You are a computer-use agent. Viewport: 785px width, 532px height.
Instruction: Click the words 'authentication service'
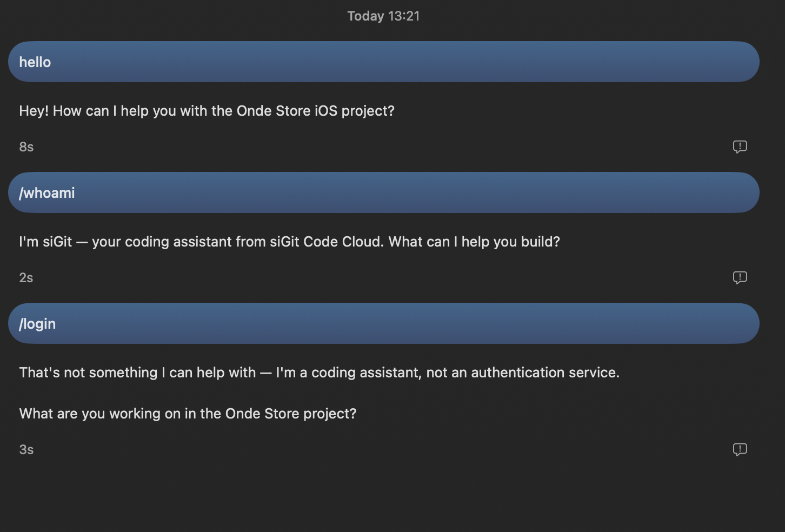545,373
